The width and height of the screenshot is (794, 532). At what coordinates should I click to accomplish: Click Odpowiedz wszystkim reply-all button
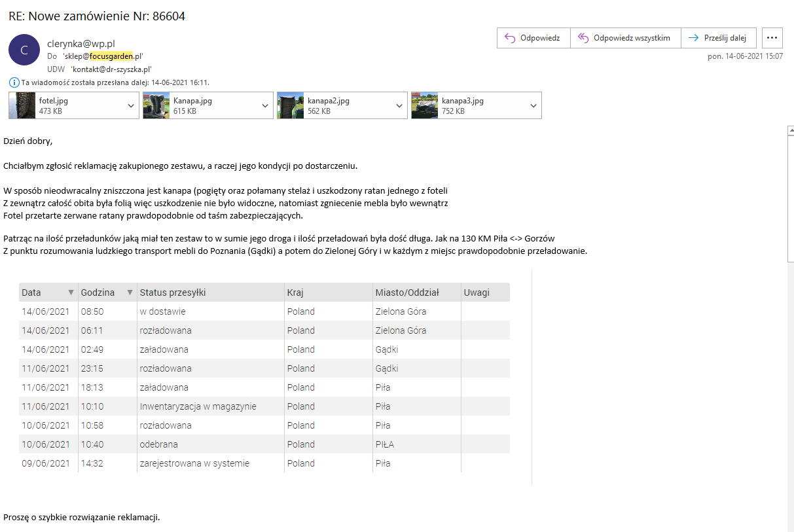625,38
